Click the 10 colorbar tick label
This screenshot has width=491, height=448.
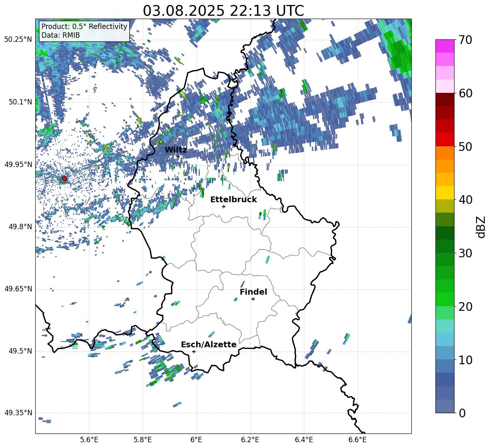[x=465, y=360]
